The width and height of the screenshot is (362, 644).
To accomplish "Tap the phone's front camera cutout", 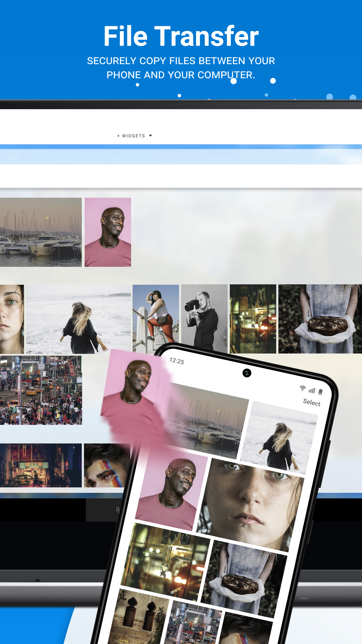I will (x=247, y=373).
